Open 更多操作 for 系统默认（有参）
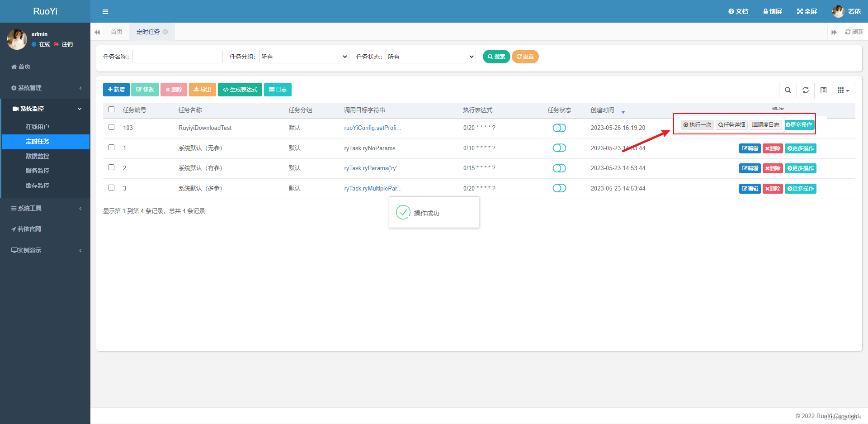The height and width of the screenshot is (424, 868). pos(801,168)
